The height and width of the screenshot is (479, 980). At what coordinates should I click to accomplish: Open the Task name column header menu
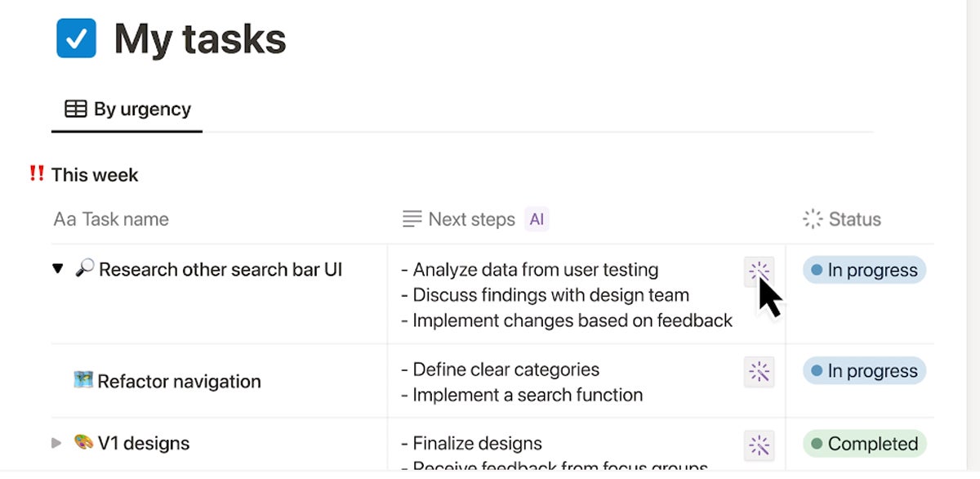[x=111, y=219]
